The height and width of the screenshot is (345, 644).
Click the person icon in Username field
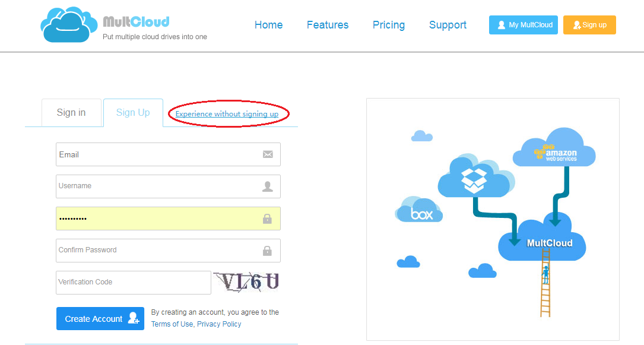268,186
